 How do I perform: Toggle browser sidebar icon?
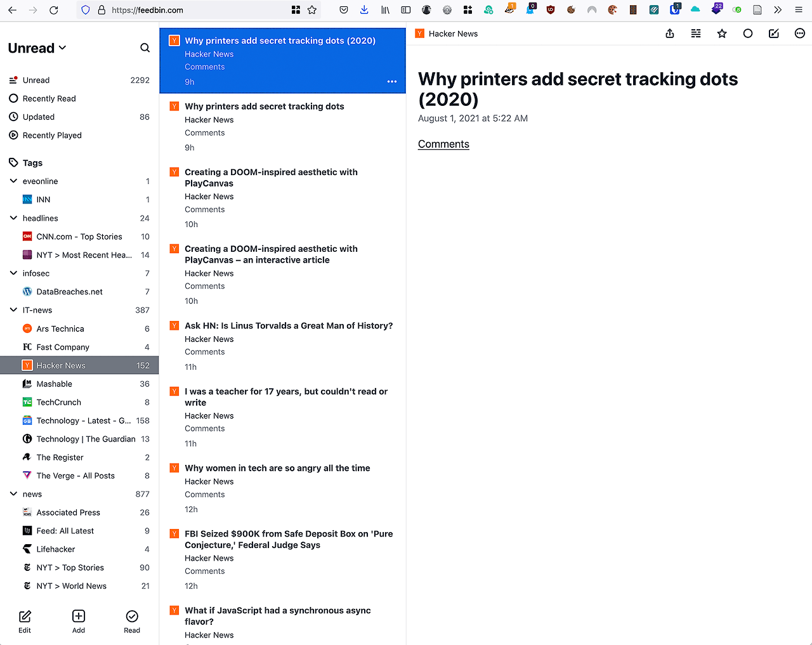(x=406, y=10)
